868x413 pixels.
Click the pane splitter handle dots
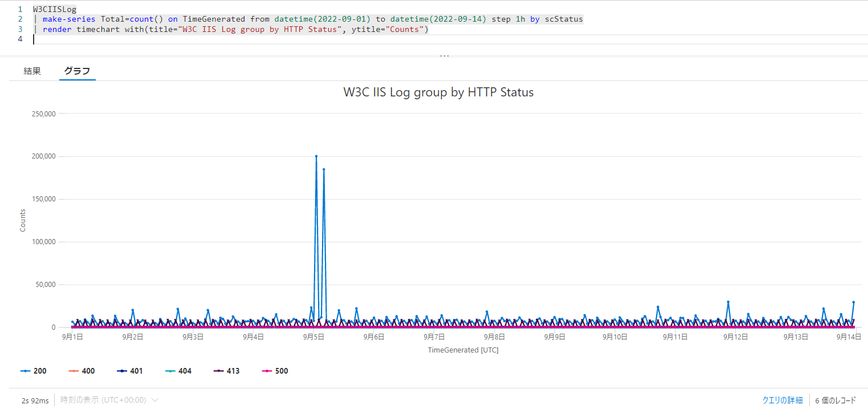[x=445, y=56]
